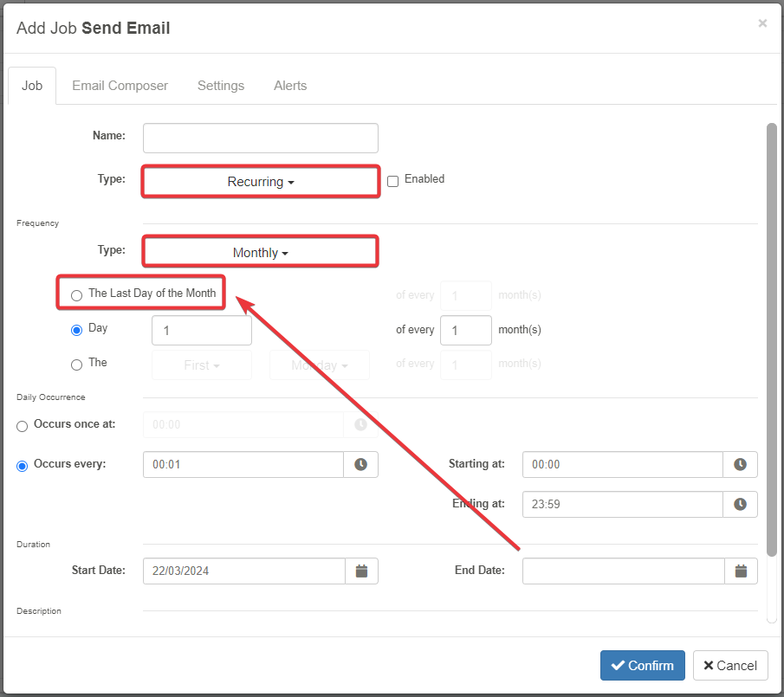Click the dialog's vertical scrollbar
The width and height of the screenshot is (784, 697).
771,338
